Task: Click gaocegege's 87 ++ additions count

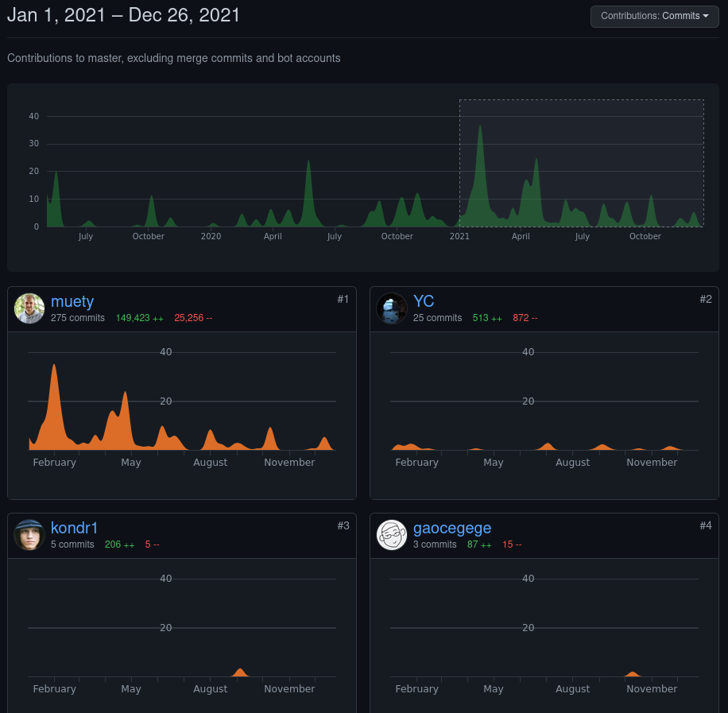Action: coord(479,544)
